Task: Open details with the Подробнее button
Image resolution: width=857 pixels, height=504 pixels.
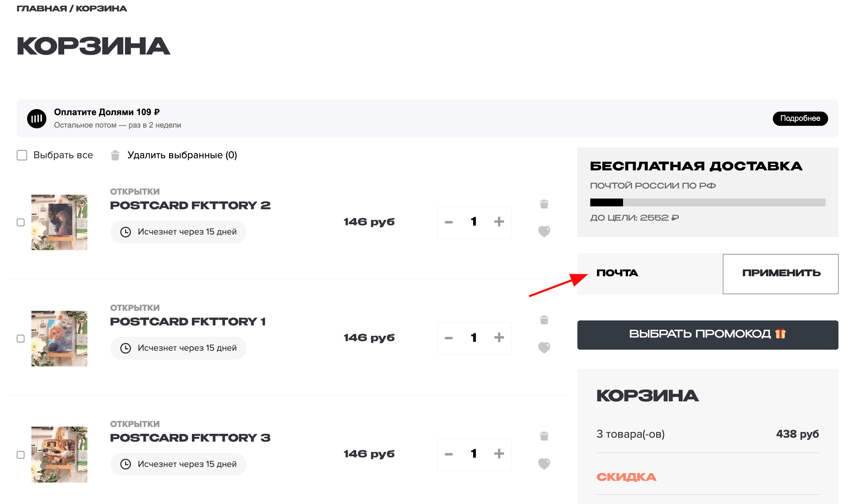Action: [800, 118]
